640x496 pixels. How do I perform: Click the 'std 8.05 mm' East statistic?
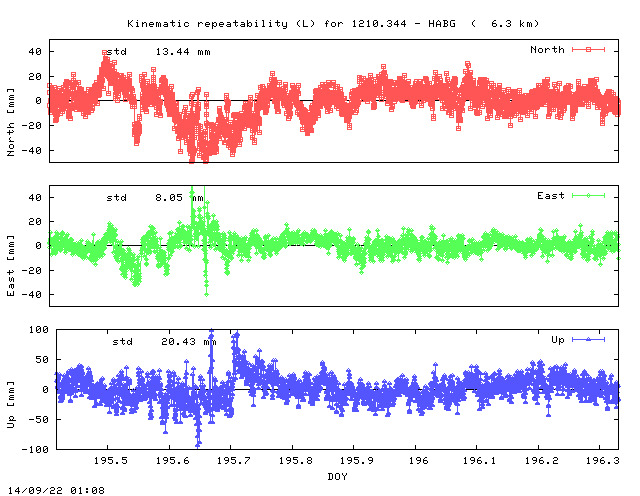(155, 198)
